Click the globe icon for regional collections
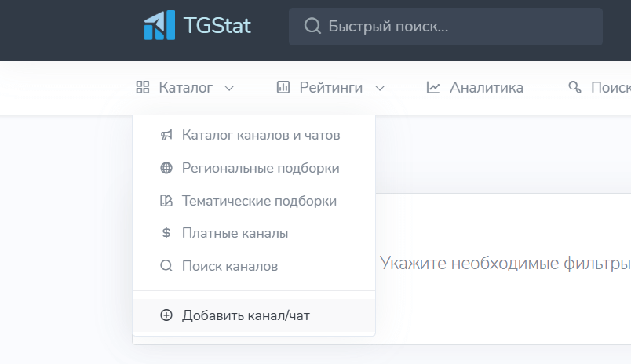This screenshot has width=631, height=364. tap(166, 168)
